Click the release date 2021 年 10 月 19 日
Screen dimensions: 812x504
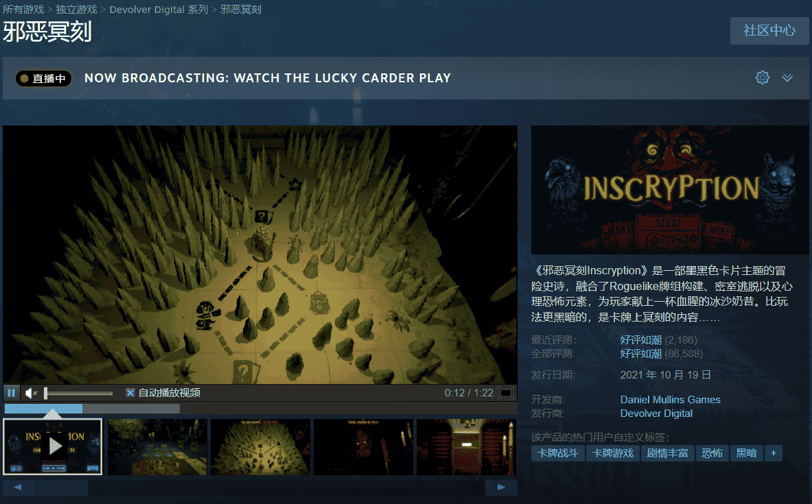point(665,374)
